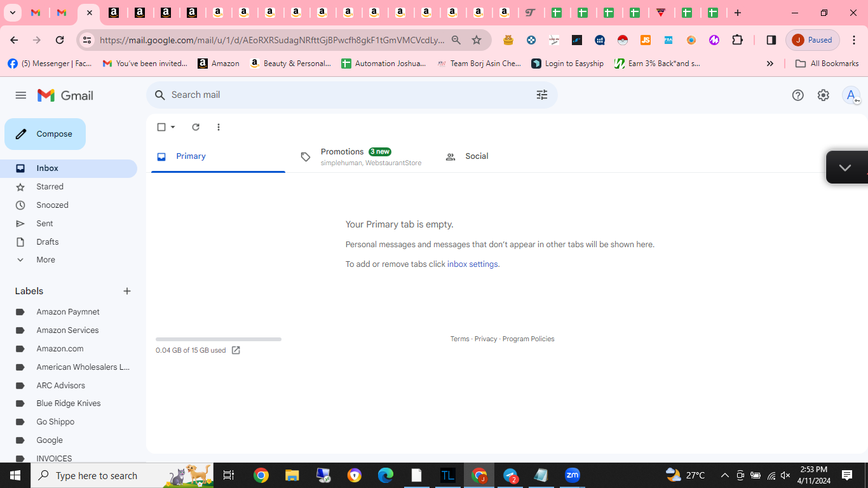Viewport: 868px width, 488px height.
Task: Toggle the browser side panel icon
Action: (x=771, y=40)
